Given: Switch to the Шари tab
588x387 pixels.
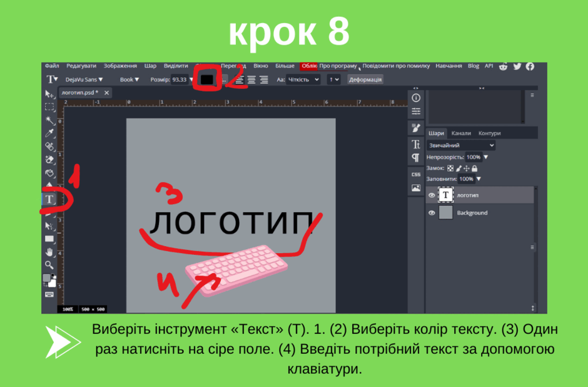Looking at the screenshot, I should (436, 133).
